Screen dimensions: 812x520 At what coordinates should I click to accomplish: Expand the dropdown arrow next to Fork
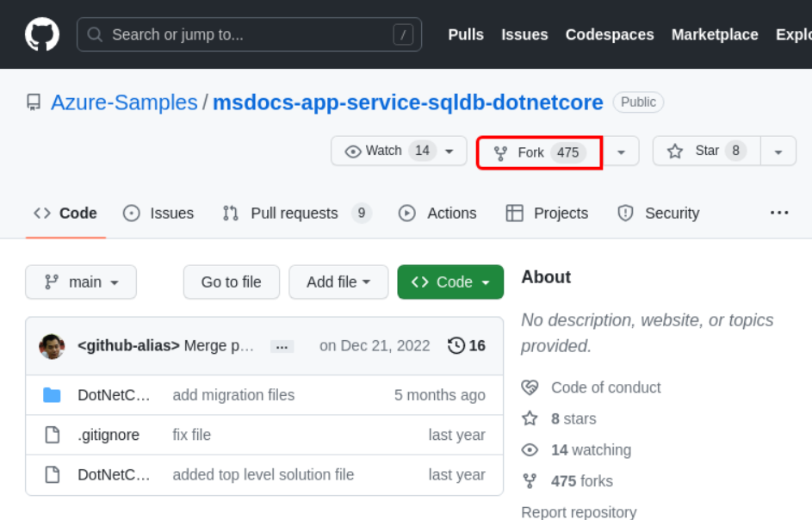(x=621, y=152)
